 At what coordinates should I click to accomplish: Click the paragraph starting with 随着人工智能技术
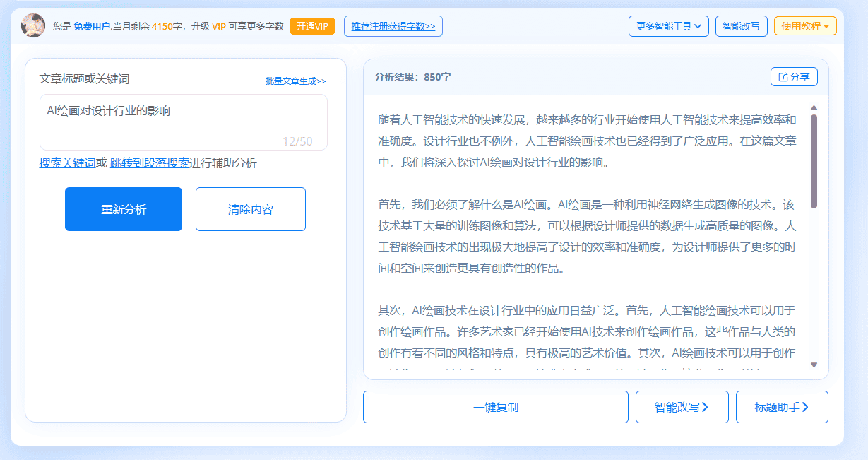click(587, 141)
